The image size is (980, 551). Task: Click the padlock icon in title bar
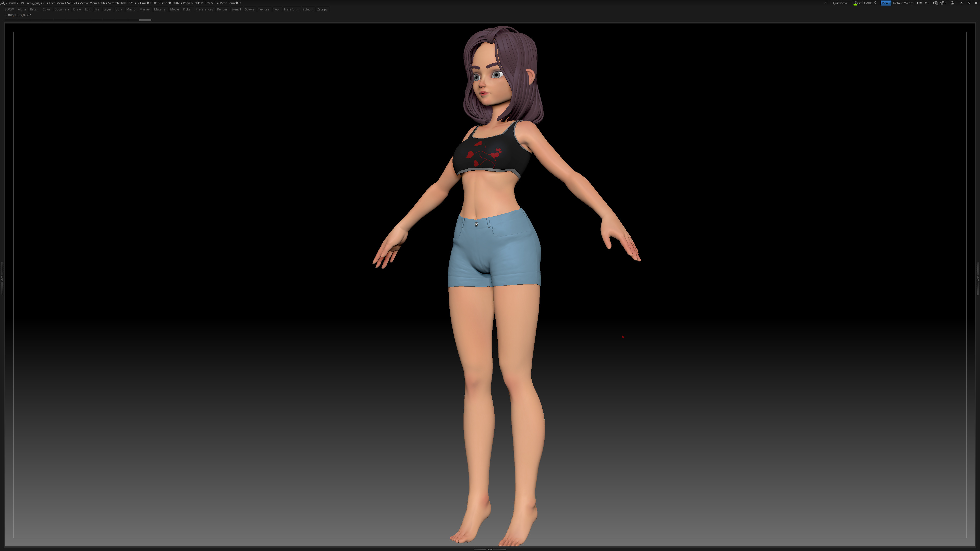(x=952, y=3)
